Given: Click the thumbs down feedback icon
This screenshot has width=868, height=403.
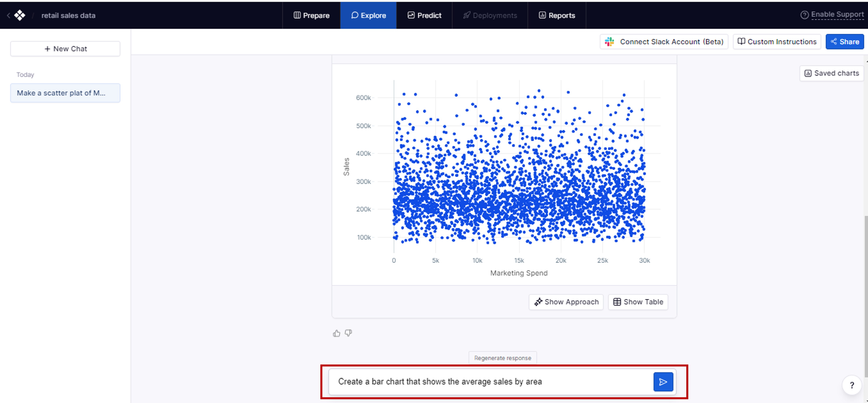Looking at the screenshot, I should (x=348, y=333).
